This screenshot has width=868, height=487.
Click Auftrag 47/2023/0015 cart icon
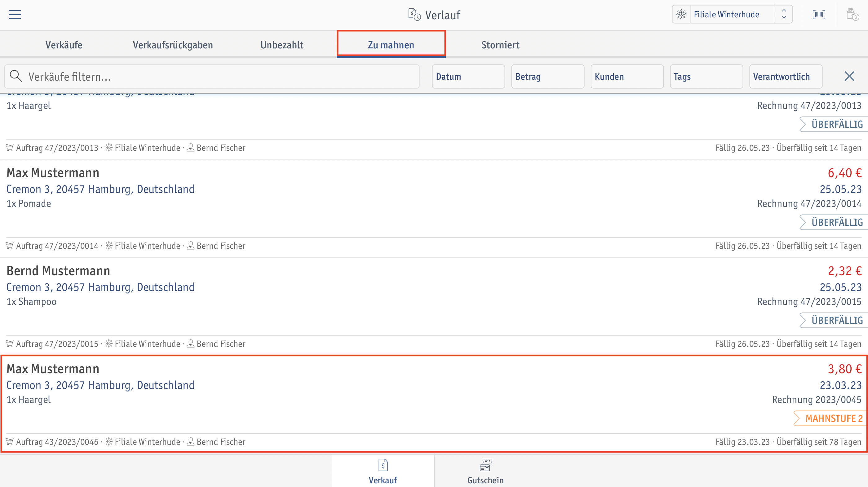[10, 344]
